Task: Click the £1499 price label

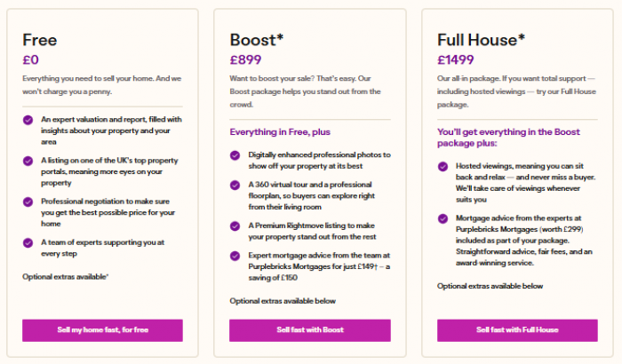Action: (455, 59)
